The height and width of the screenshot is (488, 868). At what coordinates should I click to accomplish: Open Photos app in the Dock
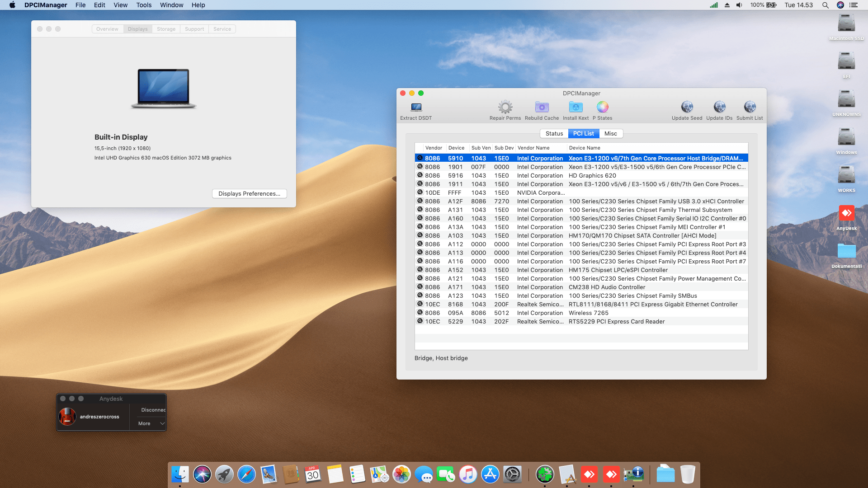pyautogui.click(x=401, y=474)
